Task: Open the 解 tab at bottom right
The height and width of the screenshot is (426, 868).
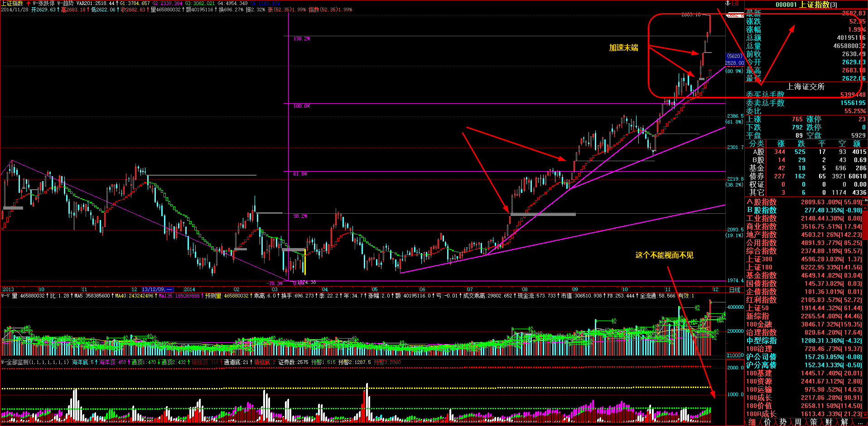Action: click(844, 422)
